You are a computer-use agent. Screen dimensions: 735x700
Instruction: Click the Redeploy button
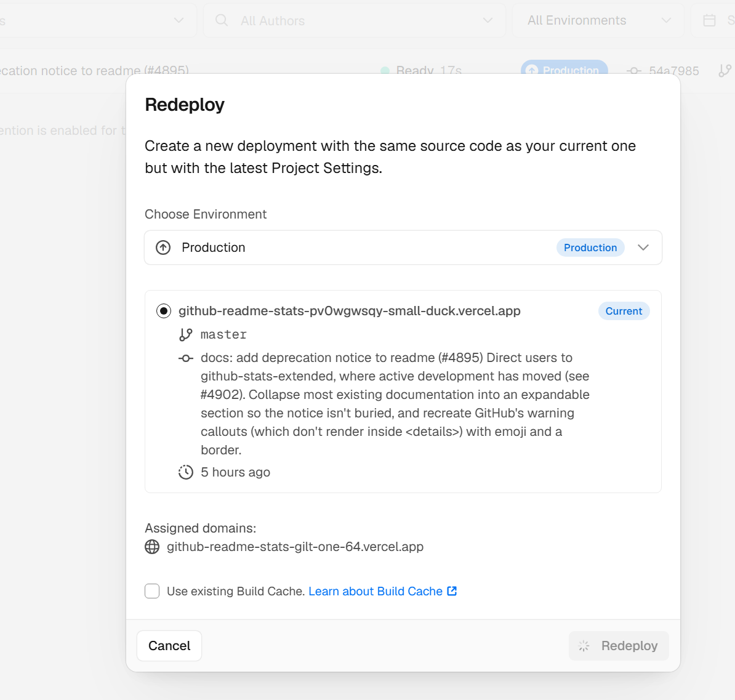(x=619, y=646)
